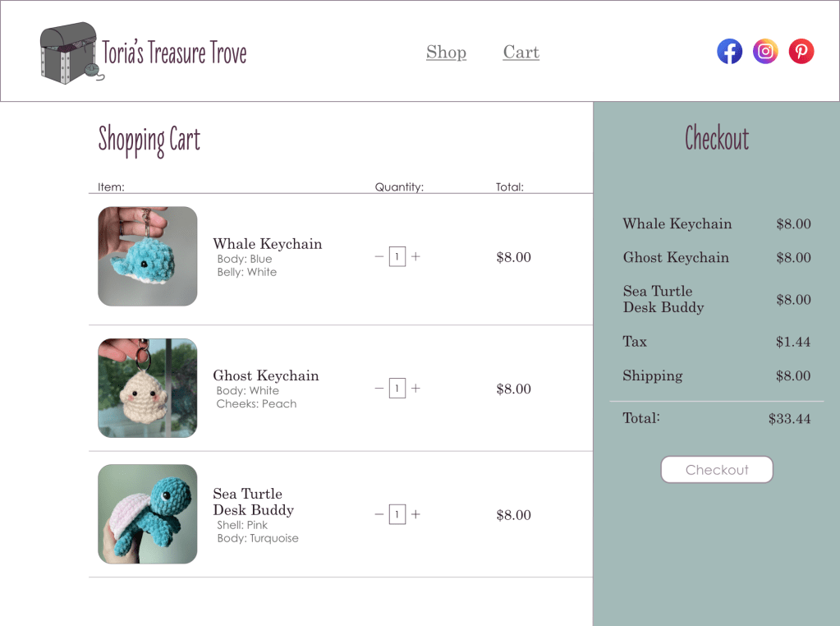Screen dimensions: 840x626
Task: Increase Whale Keychain quantity with plus
Action: 415,257
